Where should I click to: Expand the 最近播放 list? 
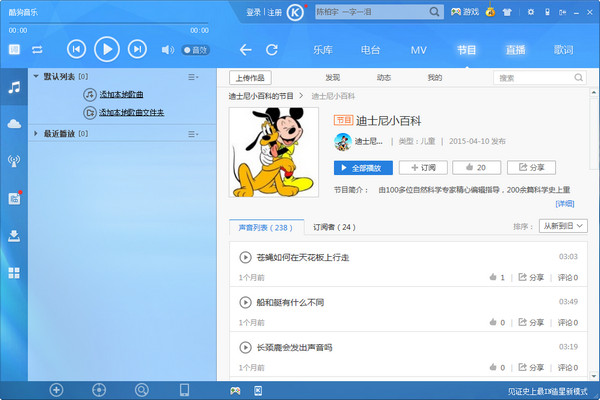coord(36,132)
